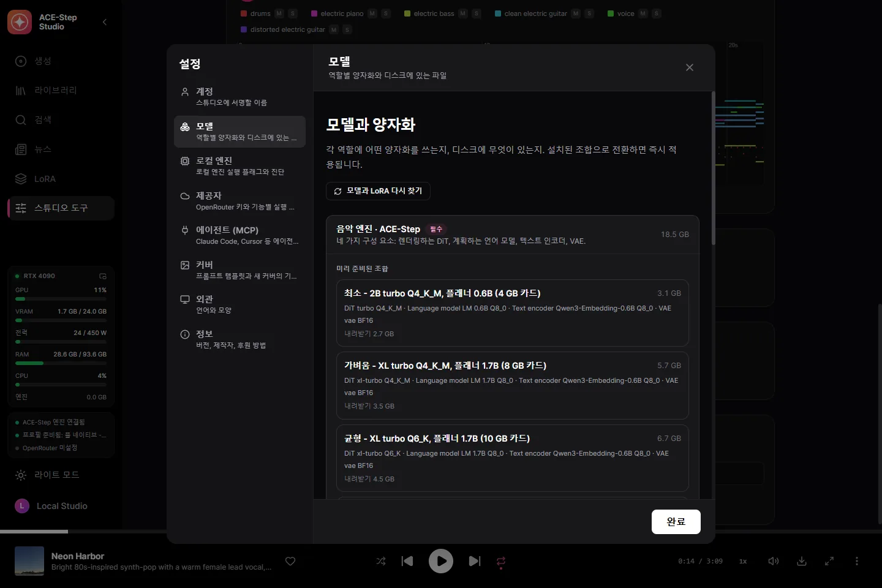882x588 pixels.
Task: Download the current track
Action: point(802,561)
